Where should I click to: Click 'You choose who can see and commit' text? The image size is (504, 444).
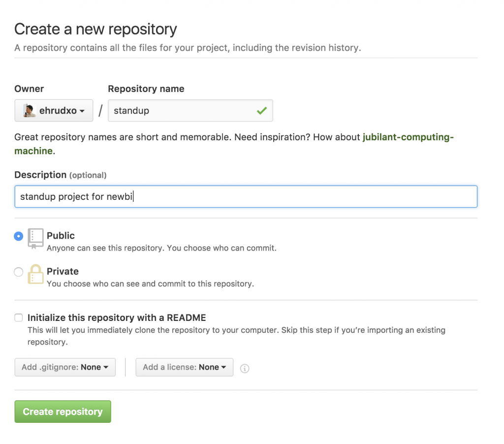pyautogui.click(x=151, y=284)
